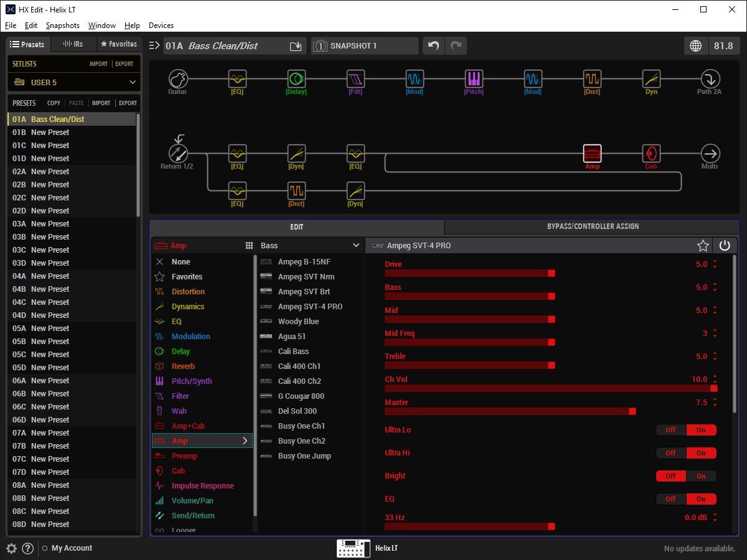747x560 pixels.
Task: Click the Path 2A output block
Action: coord(710,78)
